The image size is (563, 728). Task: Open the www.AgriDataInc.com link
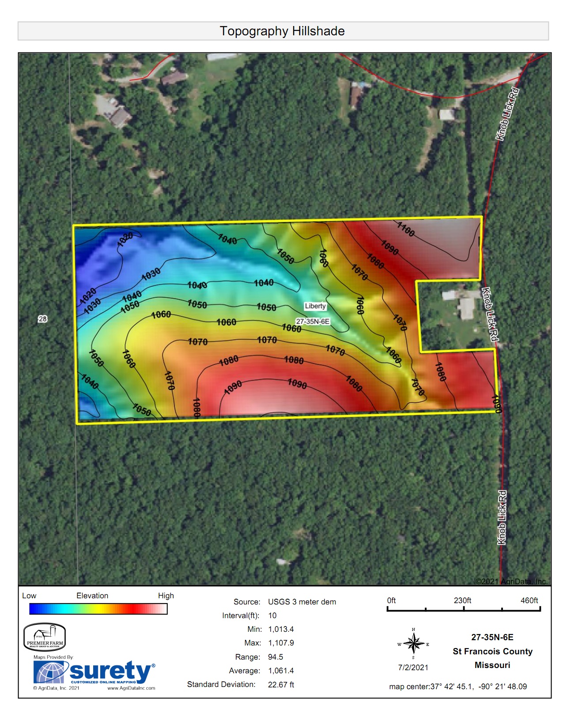[x=131, y=688]
